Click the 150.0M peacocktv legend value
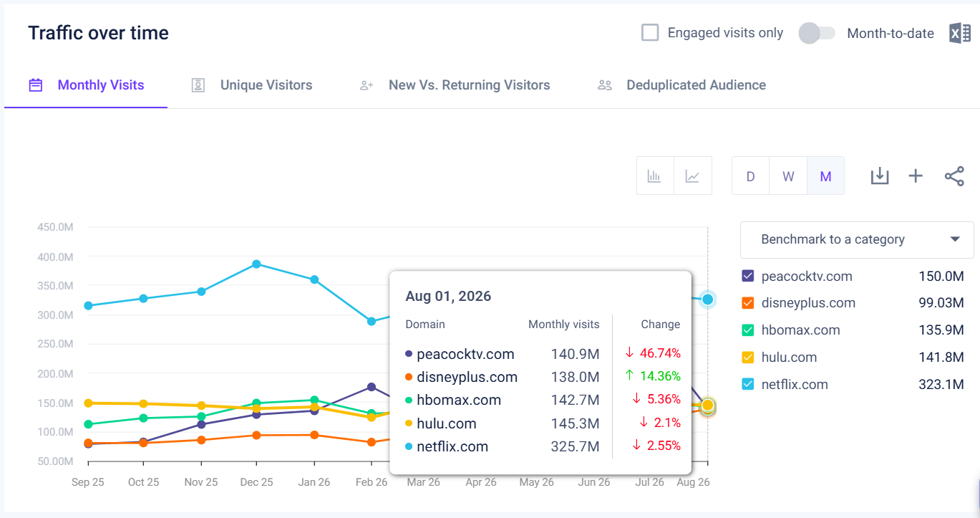The width and height of the screenshot is (980, 518). pyautogui.click(x=941, y=276)
